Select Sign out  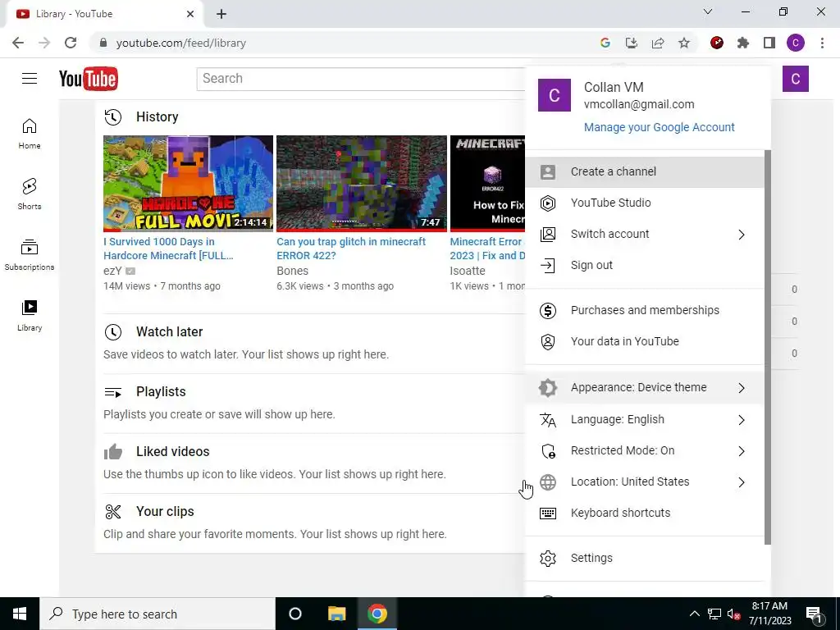click(x=645, y=265)
